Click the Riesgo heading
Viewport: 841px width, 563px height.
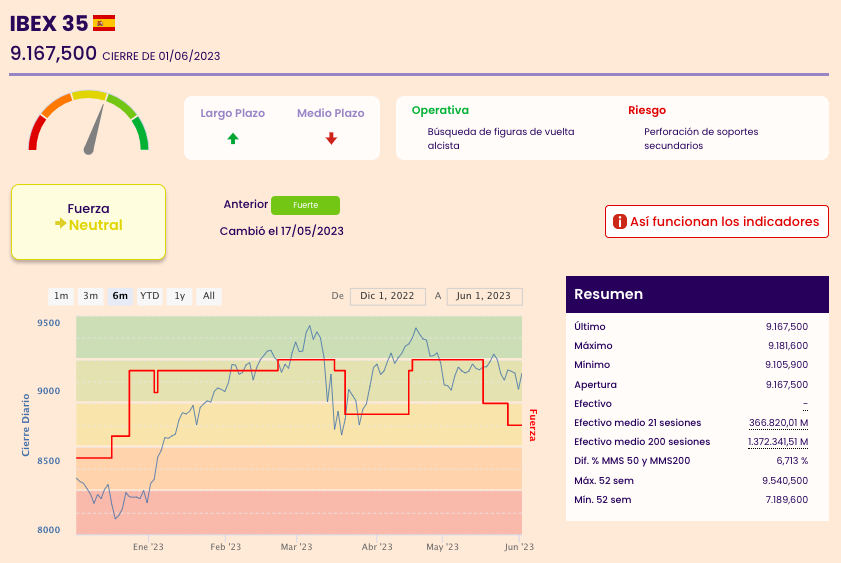pyautogui.click(x=647, y=110)
